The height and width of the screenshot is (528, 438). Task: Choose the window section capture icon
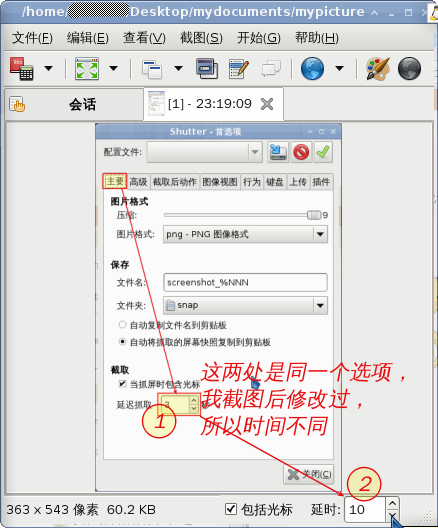click(x=207, y=69)
